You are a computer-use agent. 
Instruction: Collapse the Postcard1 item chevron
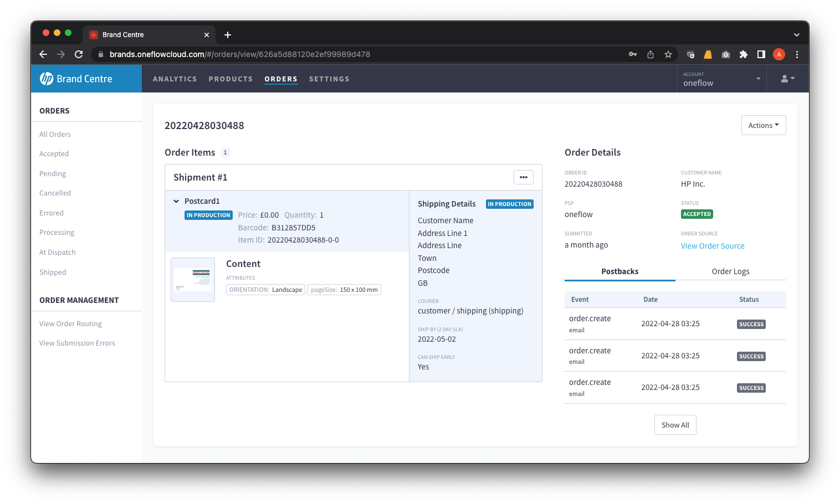pos(176,202)
